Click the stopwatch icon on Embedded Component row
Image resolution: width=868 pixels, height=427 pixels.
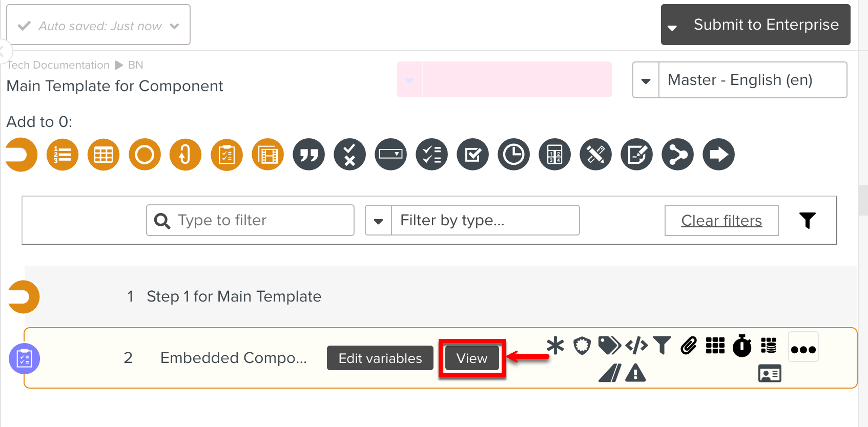(x=741, y=346)
